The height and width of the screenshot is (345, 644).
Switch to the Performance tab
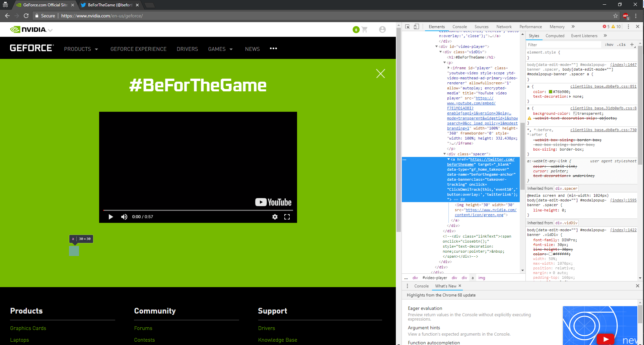(530, 27)
